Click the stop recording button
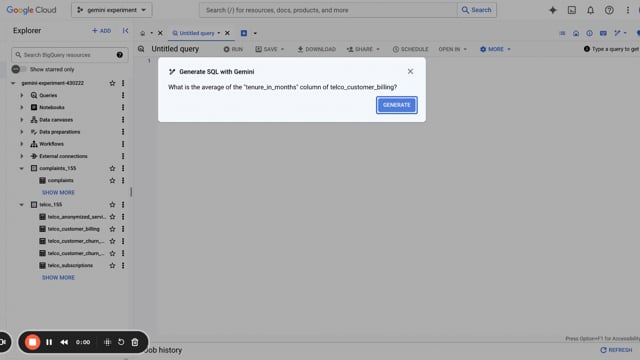This screenshot has height=360, width=640. click(32, 342)
